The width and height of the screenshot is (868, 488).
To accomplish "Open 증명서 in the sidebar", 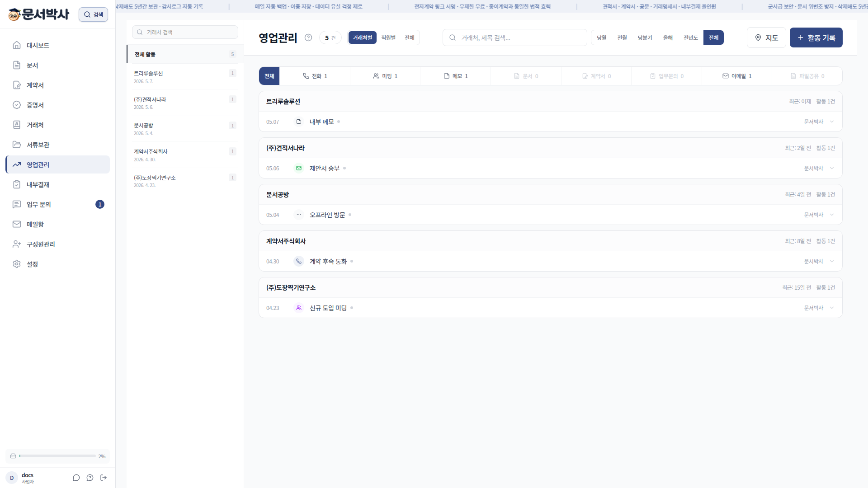I will point(58,105).
